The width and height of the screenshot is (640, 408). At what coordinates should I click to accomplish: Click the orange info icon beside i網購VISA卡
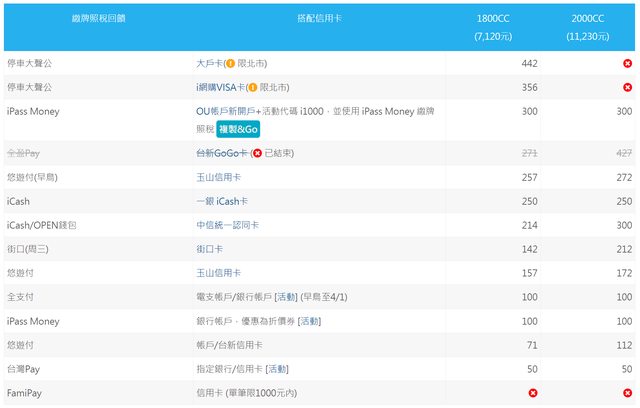point(253,87)
